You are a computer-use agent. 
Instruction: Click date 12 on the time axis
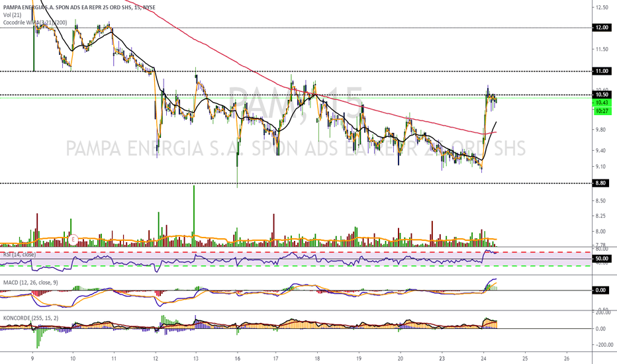[x=156, y=359]
